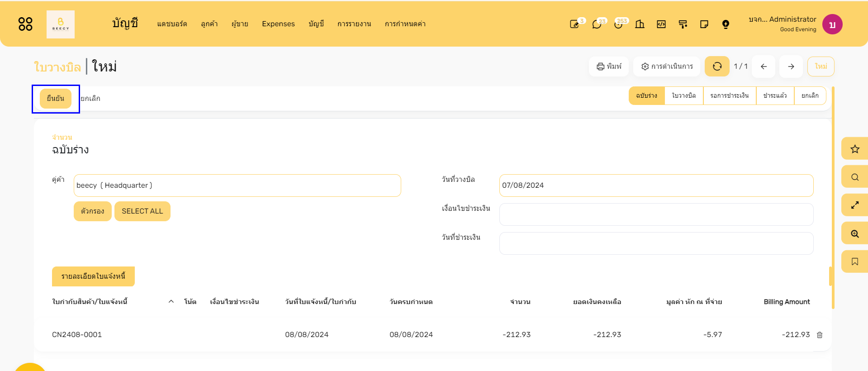868x371 pixels.
Task: Open the การดำเนินการ actions dropdown
Action: [667, 67]
